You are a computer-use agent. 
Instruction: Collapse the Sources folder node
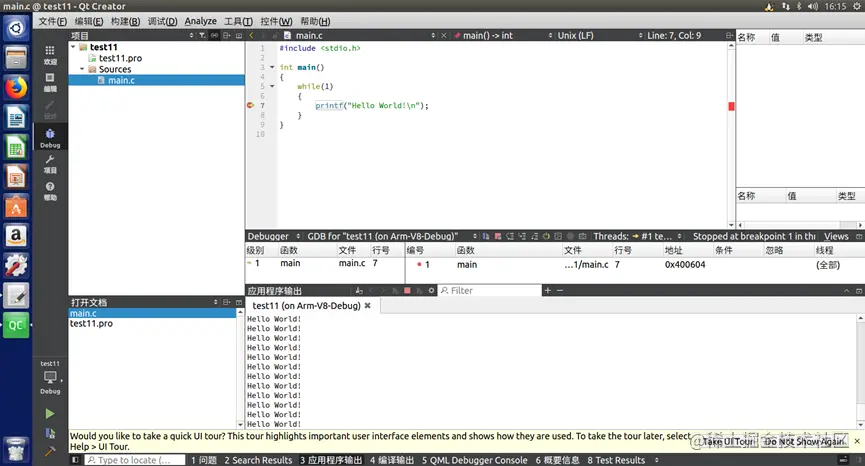pyautogui.click(x=82, y=69)
